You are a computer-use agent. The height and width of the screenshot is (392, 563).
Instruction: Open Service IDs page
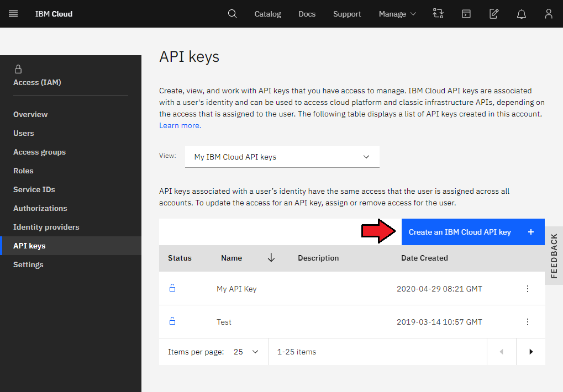pyautogui.click(x=34, y=189)
